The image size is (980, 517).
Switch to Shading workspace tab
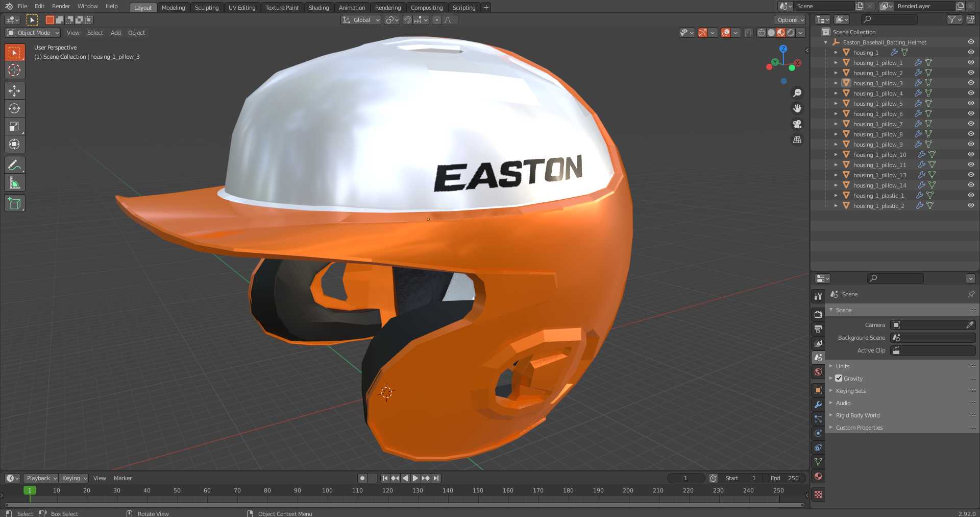(x=318, y=7)
